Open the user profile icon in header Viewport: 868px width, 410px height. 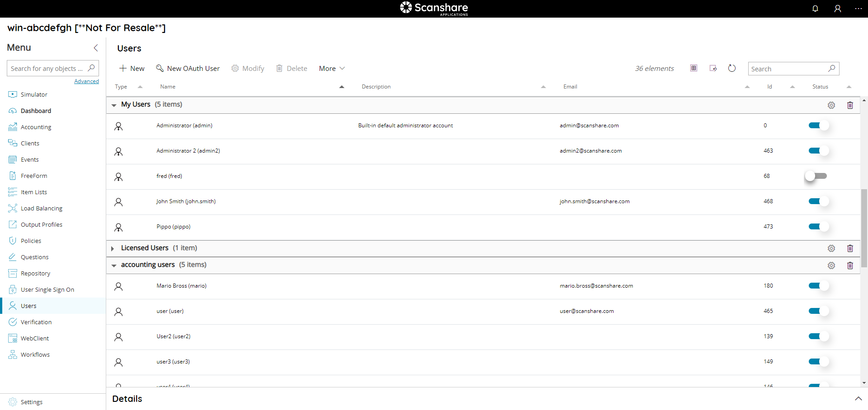(837, 9)
